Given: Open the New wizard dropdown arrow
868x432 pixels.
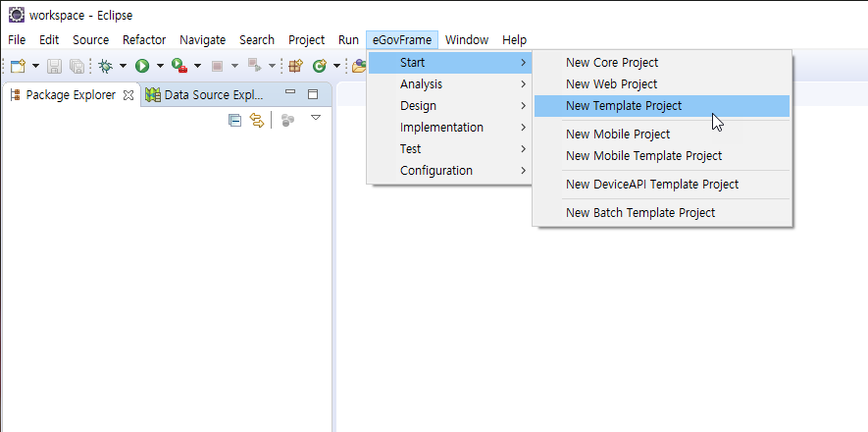Looking at the screenshot, I should (x=36, y=66).
